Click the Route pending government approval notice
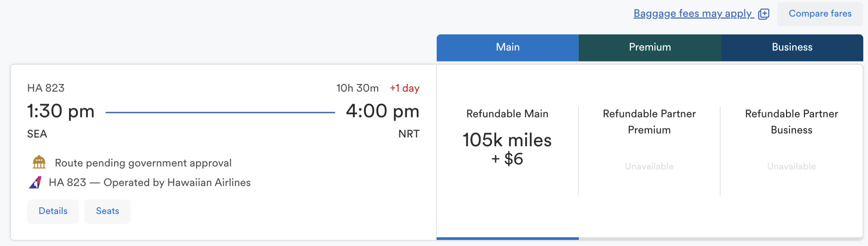 [143, 163]
